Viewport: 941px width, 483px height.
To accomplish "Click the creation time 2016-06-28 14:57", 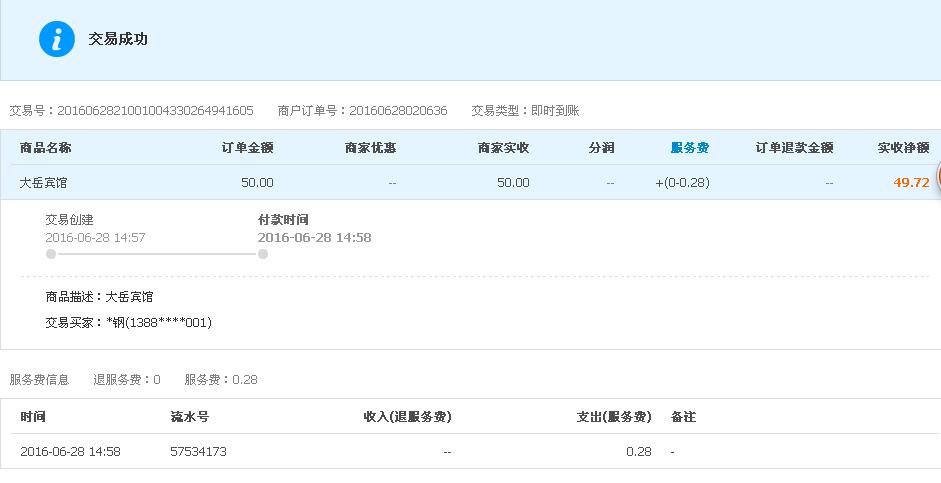I will pos(95,238).
